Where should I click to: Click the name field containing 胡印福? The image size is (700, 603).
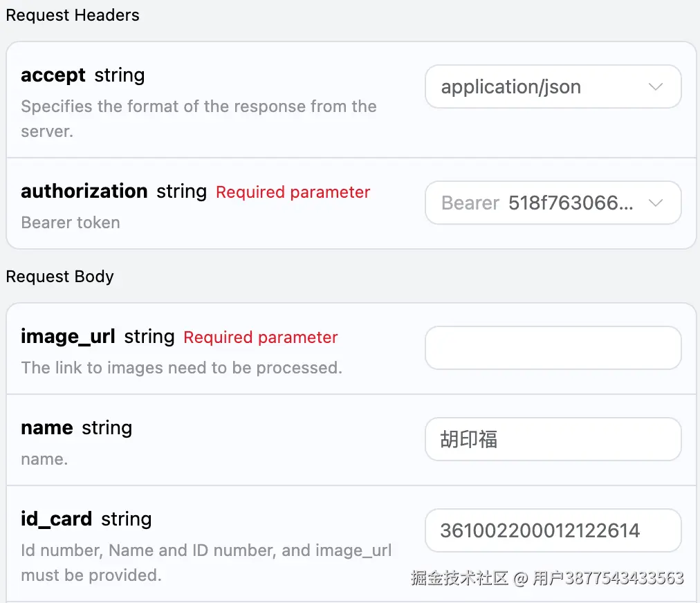[553, 439]
